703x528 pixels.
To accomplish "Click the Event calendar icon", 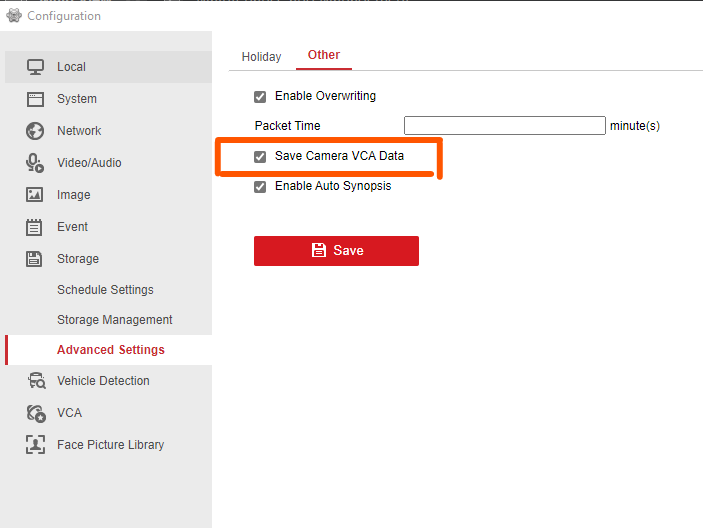I will pyautogui.click(x=35, y=227).
